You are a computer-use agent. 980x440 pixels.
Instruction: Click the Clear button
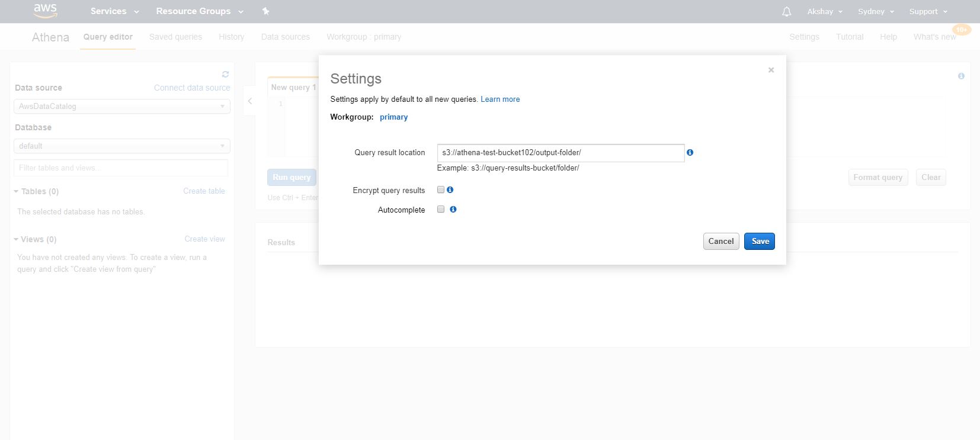pos(931,177)
